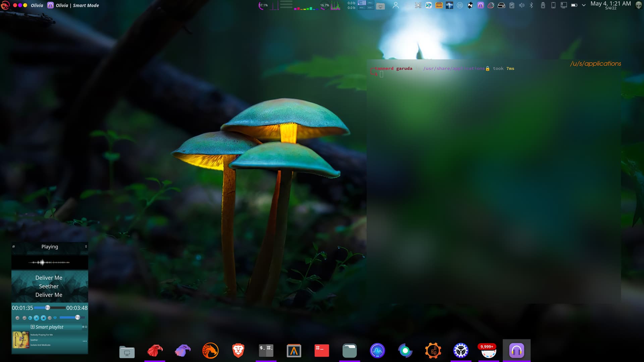Open the calendar from the May 4 clock
644x362 pixels.
point(610,5)
